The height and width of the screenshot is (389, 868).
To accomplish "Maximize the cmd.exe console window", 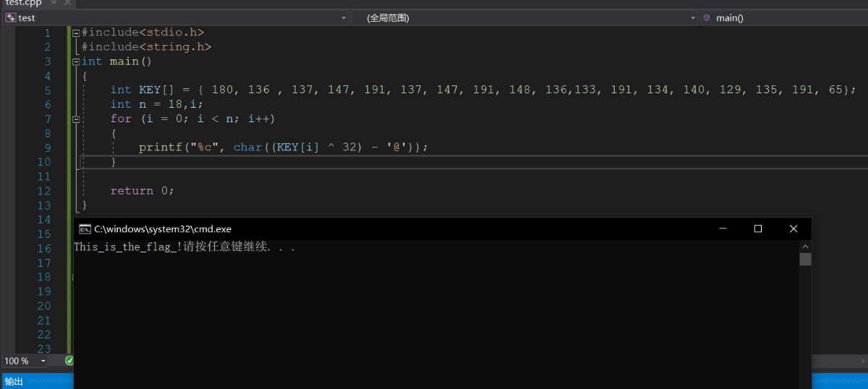I will point(758,228).
